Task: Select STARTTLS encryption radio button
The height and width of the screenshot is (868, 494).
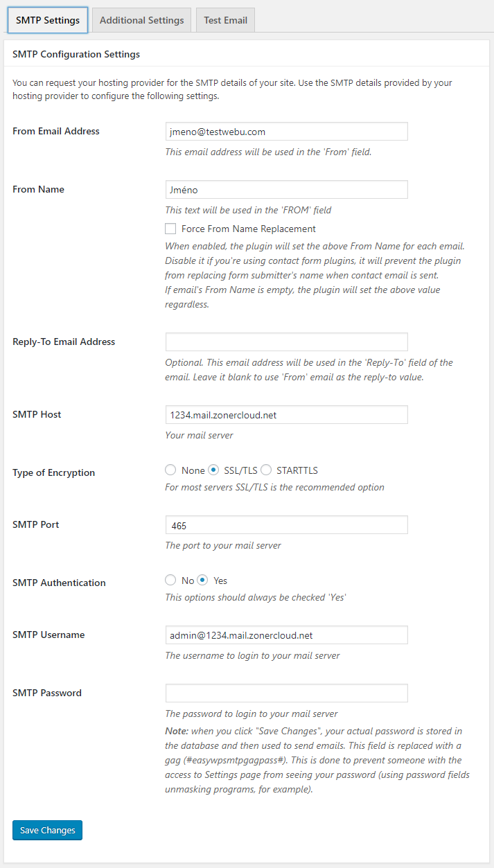Action: [x=266, y=470]
